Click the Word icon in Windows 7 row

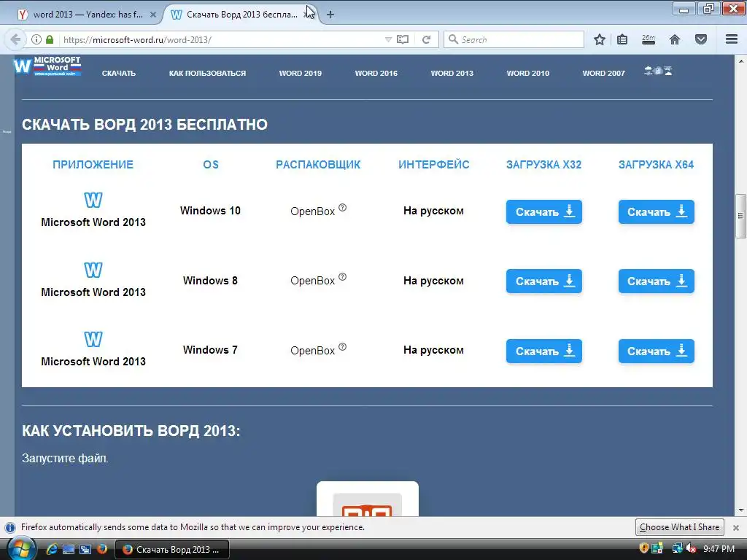[93, 340]
